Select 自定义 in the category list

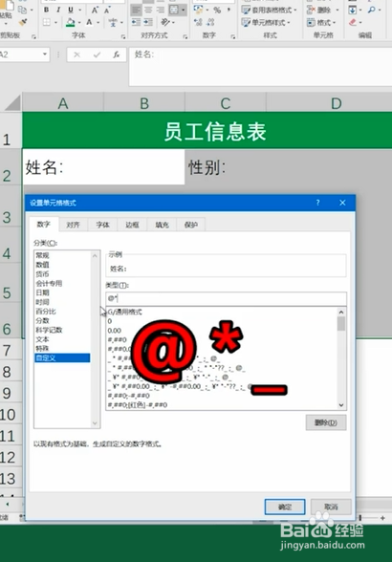(x=62, y=357)
